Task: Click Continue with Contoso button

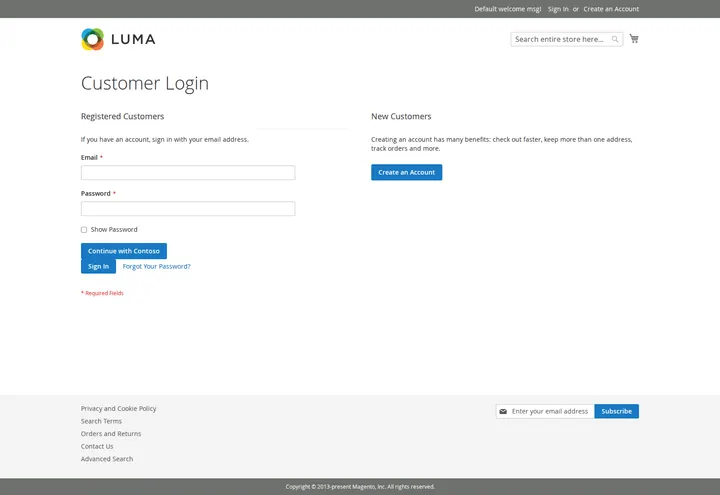Action: point(124,251)
